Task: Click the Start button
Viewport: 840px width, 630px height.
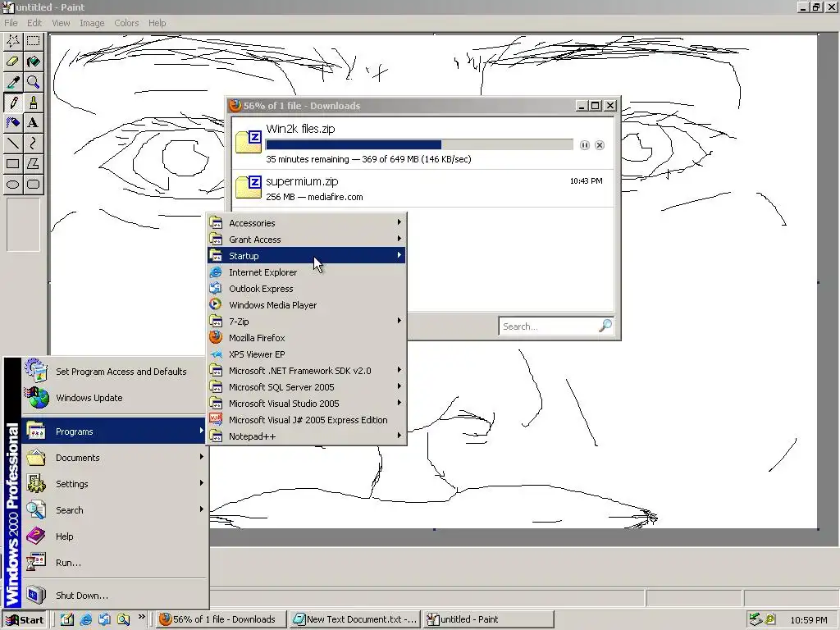Action: click(25, 620)
